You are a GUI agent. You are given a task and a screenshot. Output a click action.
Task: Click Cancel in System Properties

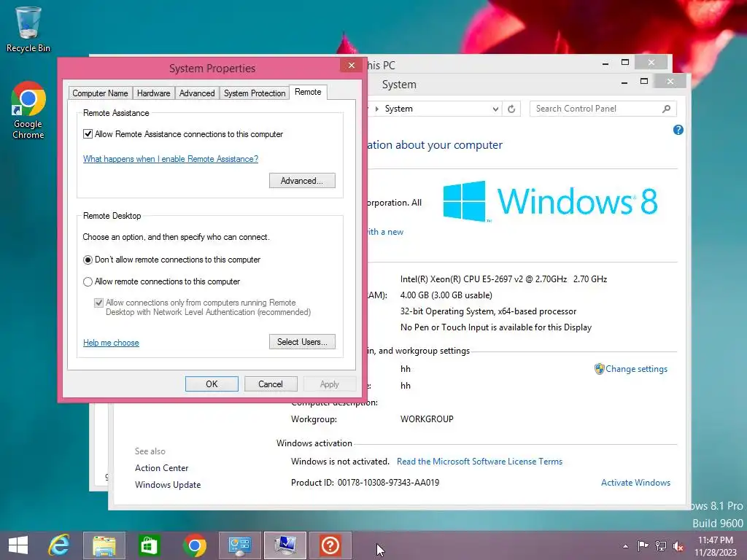tap(271, 384)
